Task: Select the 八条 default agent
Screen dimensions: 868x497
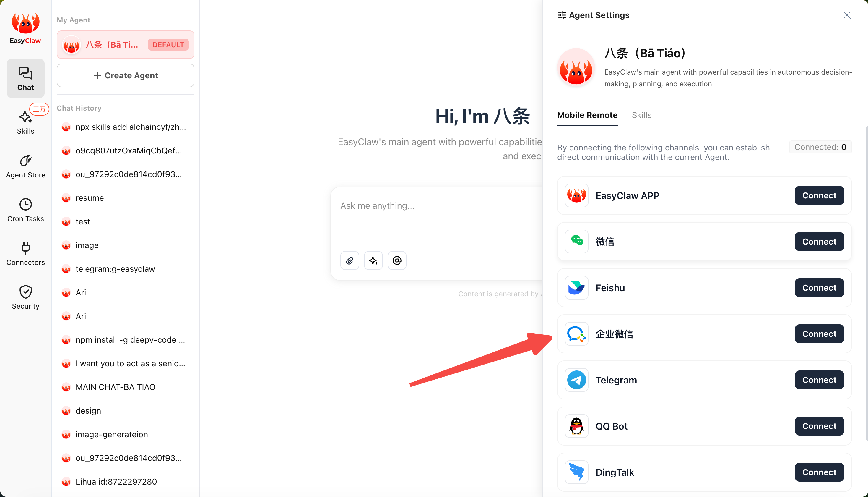Action: (126, 45)
